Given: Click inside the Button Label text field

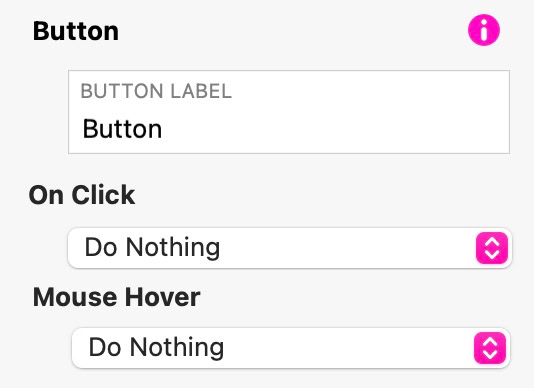Looking at the screenshot, I should coord(289,112).
